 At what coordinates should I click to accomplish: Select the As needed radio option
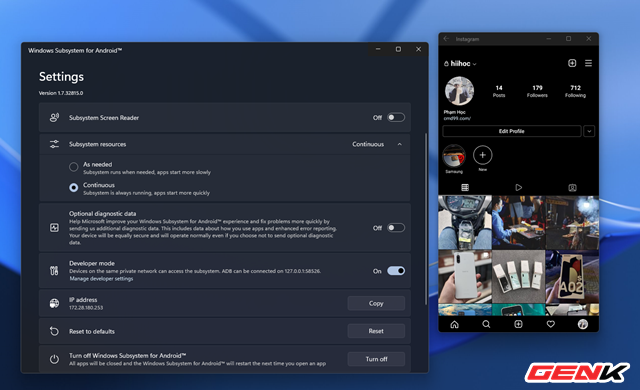tap(73, 167)
